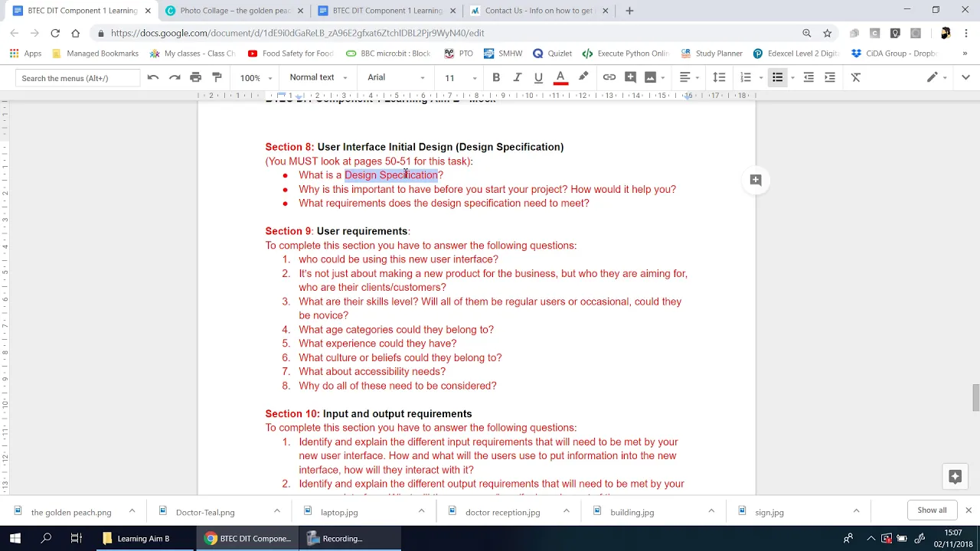Open the Managed Bookmarks folder
This screenshot has height=551, width=980.
click(x=95, y=54)
